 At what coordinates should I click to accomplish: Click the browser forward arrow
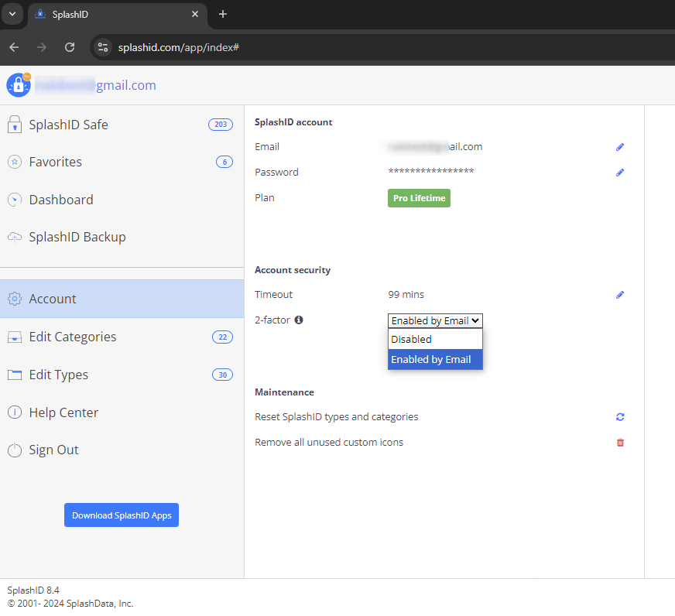(42, 47)
